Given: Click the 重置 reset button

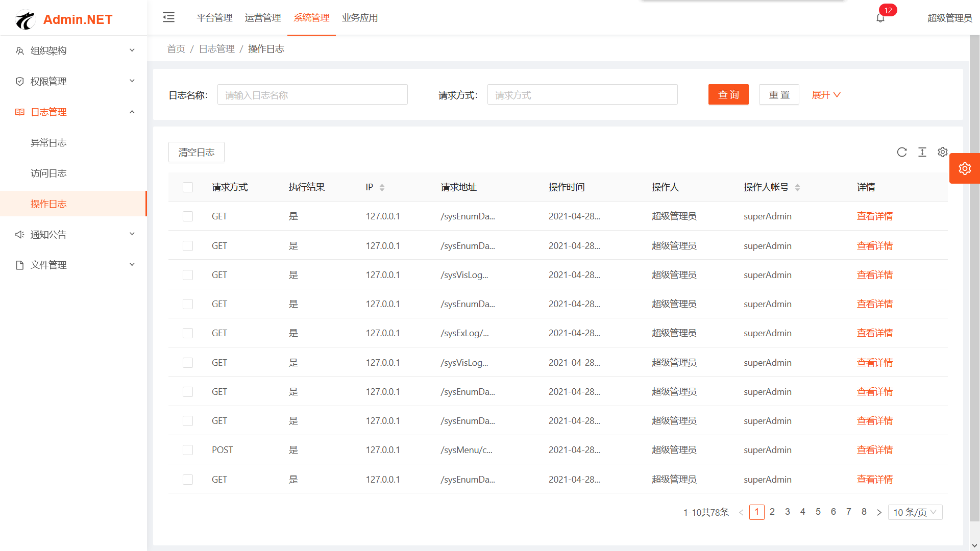Looking at the screenshot, I should tap(779, 94).
